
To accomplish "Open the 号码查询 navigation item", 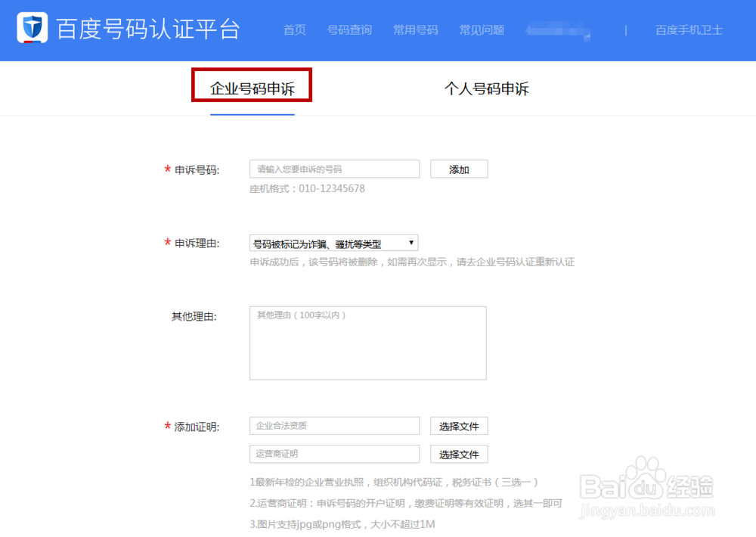I will tap(349, 30).
